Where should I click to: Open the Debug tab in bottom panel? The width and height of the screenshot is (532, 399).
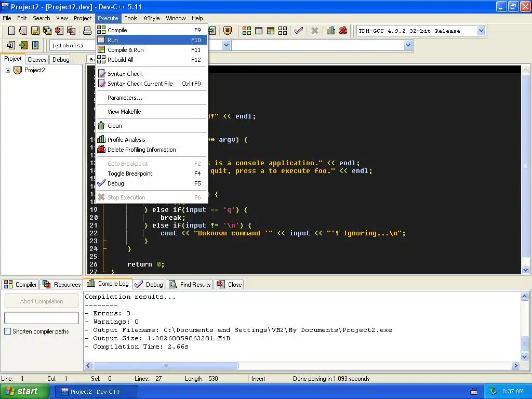(x=149, y=284)
